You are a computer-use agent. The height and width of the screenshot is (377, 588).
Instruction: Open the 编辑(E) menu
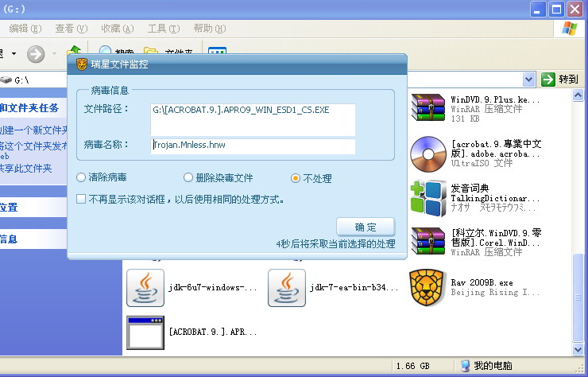[25, 29]
